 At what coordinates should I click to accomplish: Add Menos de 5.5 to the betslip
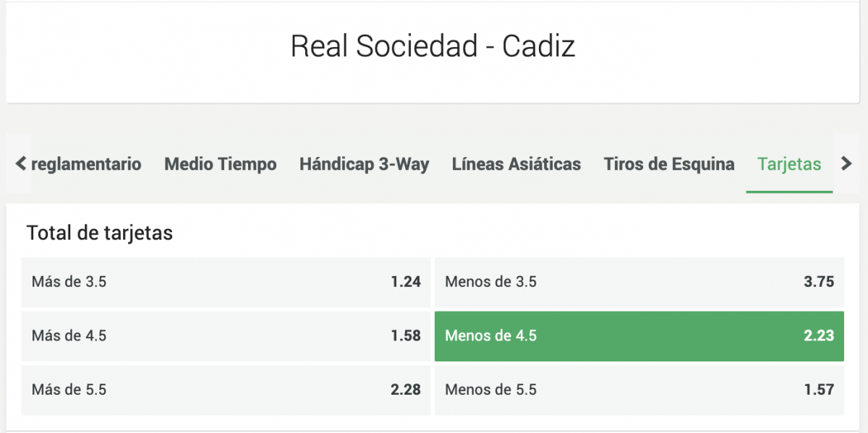(x=639, y=390)
